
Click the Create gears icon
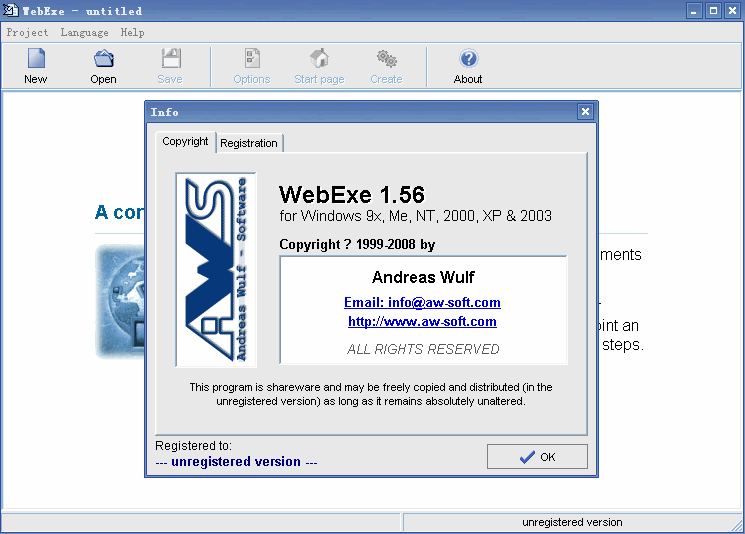pyautogui.click(x=387, y=59)
